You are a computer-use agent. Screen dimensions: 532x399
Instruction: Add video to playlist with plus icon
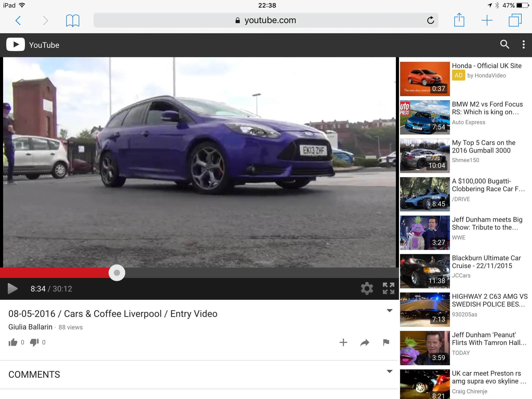point(343,342)
